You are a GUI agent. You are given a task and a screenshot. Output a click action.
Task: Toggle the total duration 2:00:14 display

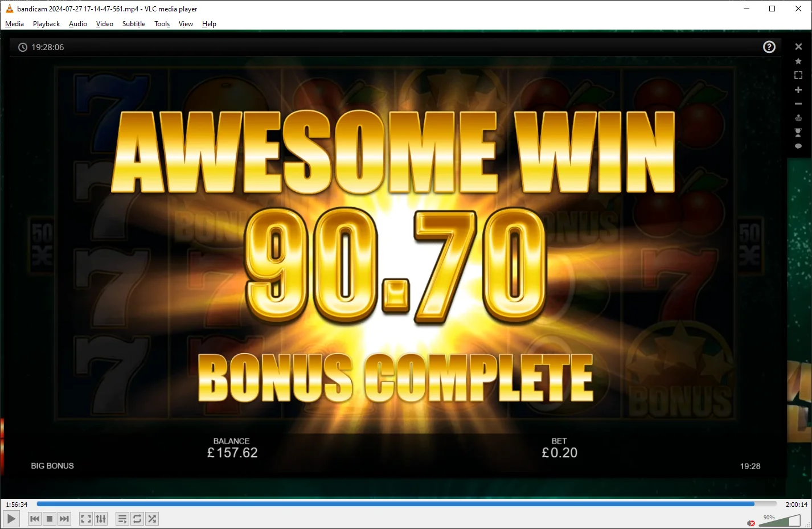click(x=796, y=505)
